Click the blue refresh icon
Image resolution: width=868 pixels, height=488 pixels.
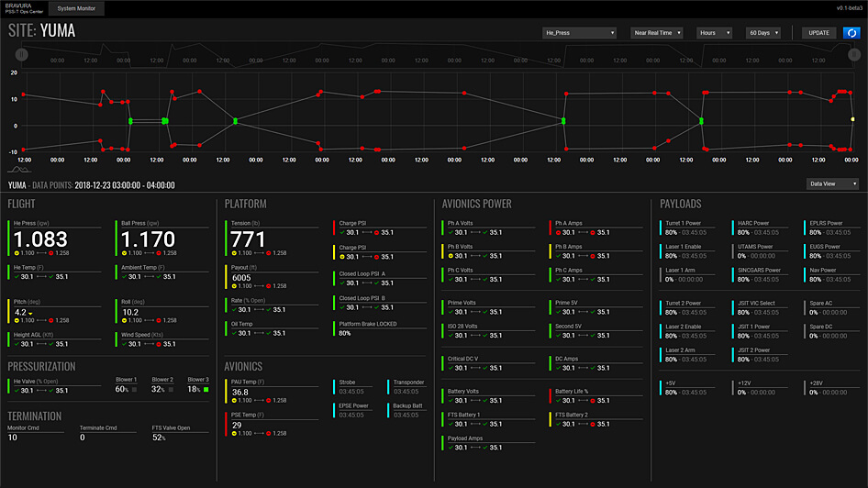coord(851,33)
